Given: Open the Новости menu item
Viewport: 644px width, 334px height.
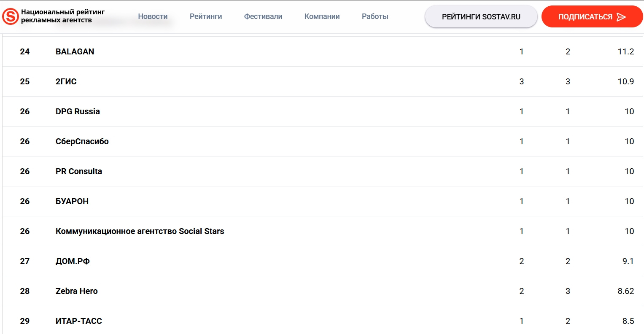Looking at the screenshot, I should click(x=153, y=16).
